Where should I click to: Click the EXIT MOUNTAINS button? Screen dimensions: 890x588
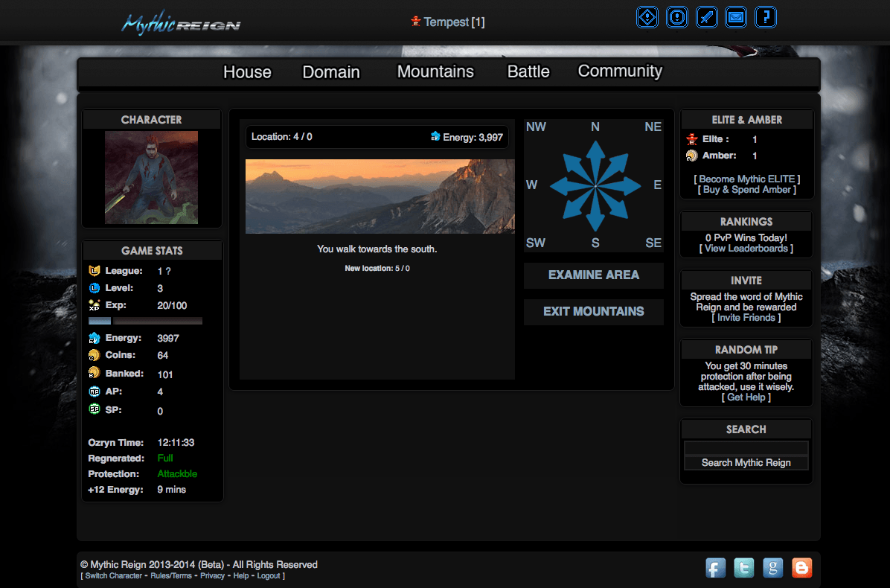click(x=594, y=312)
